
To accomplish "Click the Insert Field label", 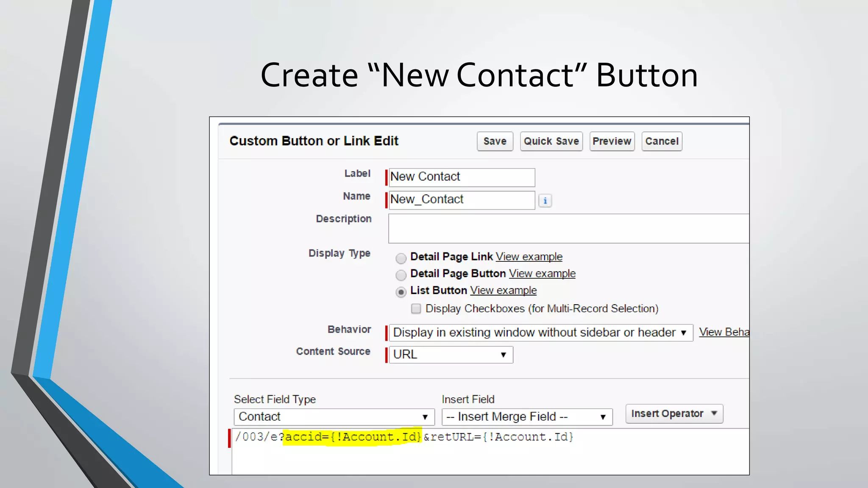I will click(468, 399).
